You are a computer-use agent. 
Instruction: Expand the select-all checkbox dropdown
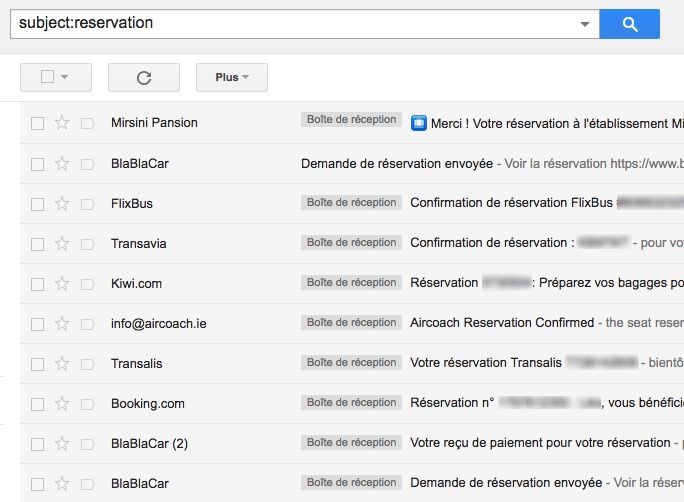65,77
